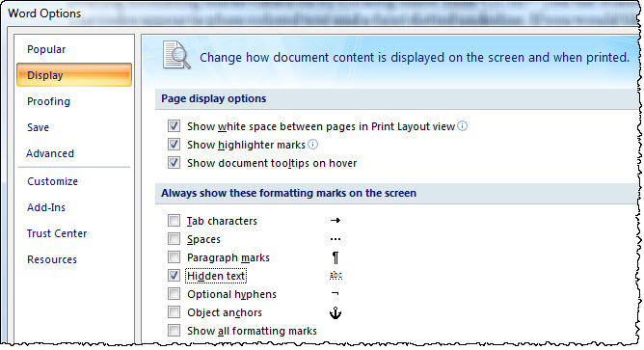Enable Tab characters formatting mark
Screen dimensions: 644x350
coord(174,221)
